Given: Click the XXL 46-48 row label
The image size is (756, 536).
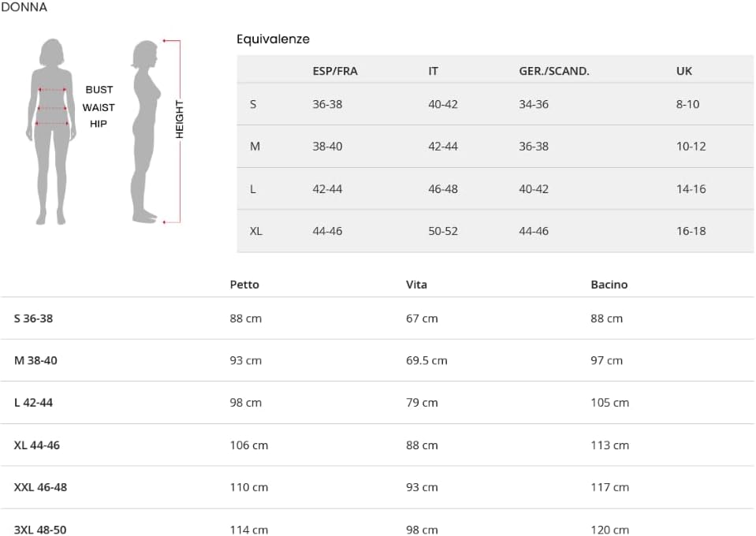Looking at the screenshot, I should tap(40, 487).
